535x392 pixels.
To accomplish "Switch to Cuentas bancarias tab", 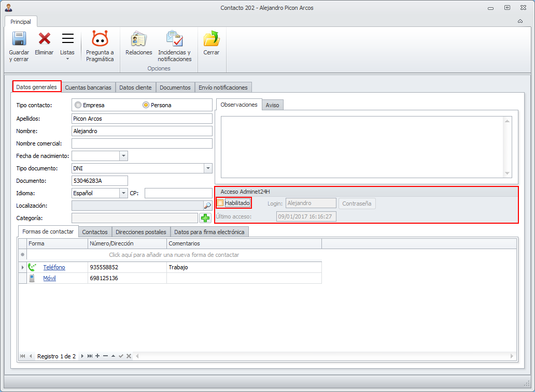I will tap(88, 88).
